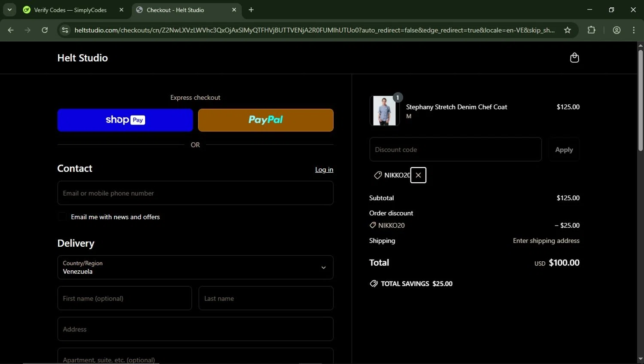Open the browser extensions puzzle icon

(592, 30)
